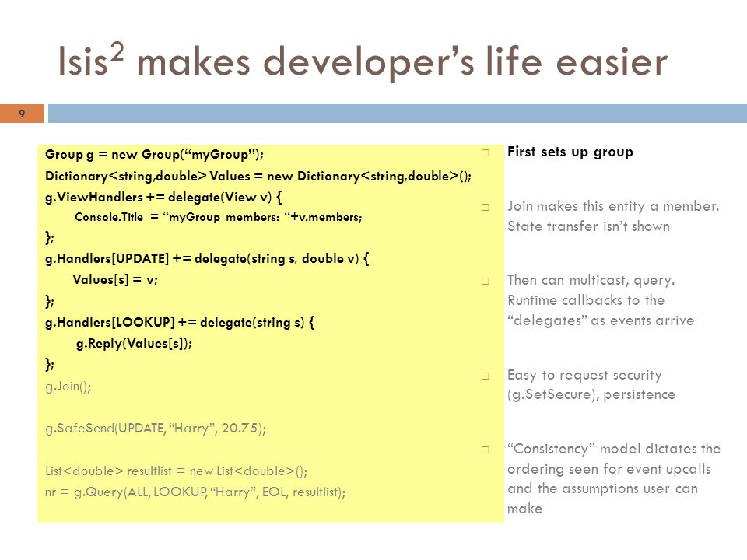This screenshot has width=747, height=560.
Task: Click the orange slide number 9 box
Action: (x=22, y=114)
